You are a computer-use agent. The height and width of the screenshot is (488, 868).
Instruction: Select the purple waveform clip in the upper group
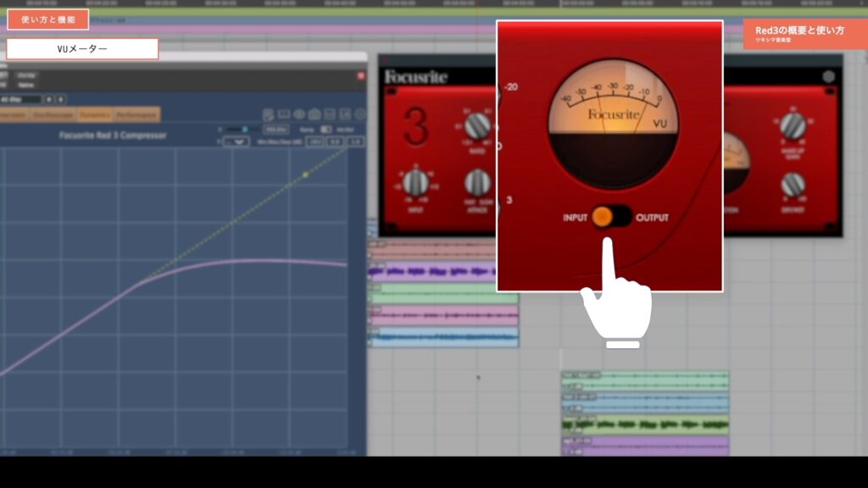pyautogui.click(x=431, y=272)
